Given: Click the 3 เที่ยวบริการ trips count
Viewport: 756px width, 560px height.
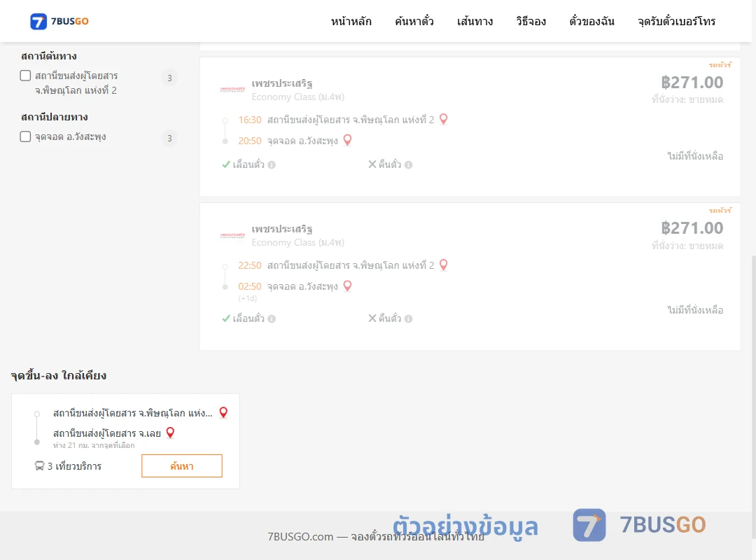Looking at the screenshot, I should (74, 466).
